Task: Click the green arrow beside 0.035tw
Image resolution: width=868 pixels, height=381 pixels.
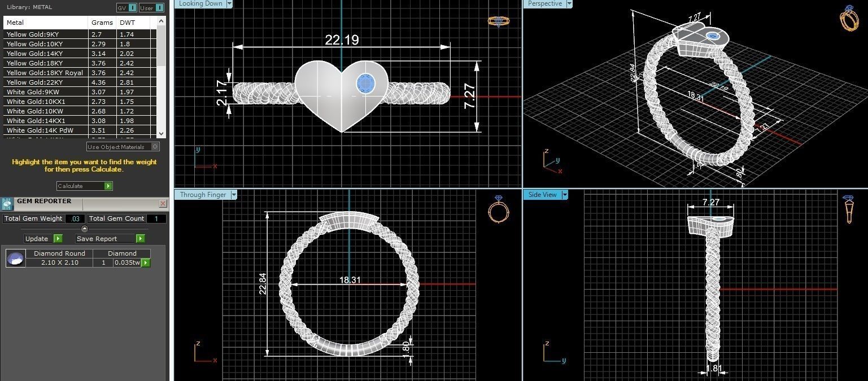Action: click(x=146, y=262)
